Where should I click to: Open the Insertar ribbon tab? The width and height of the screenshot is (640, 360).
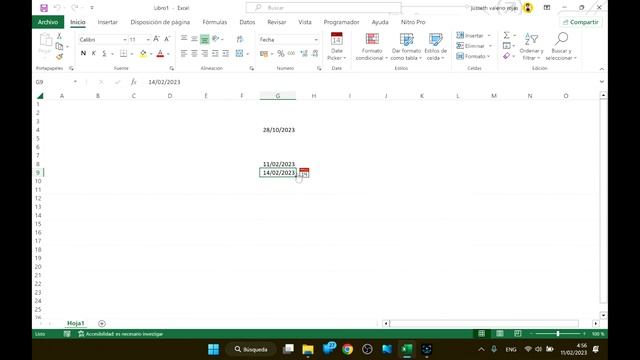pos(108,22)
